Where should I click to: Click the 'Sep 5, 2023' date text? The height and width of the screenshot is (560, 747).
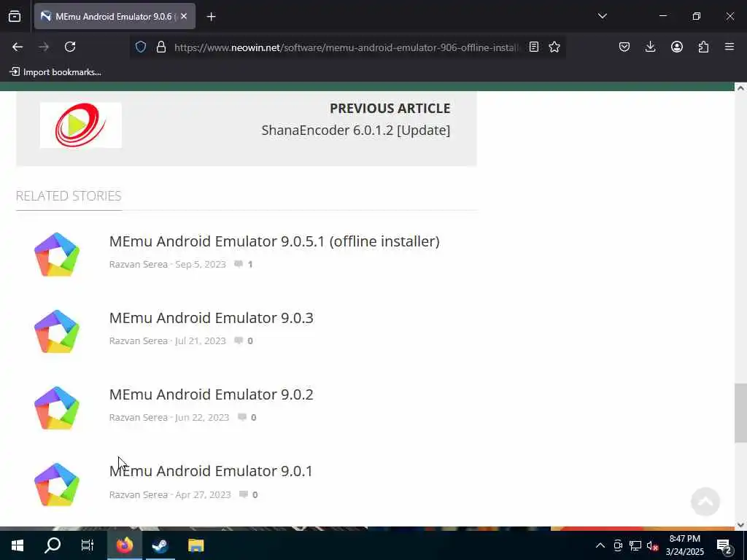[x=201, y=264]
